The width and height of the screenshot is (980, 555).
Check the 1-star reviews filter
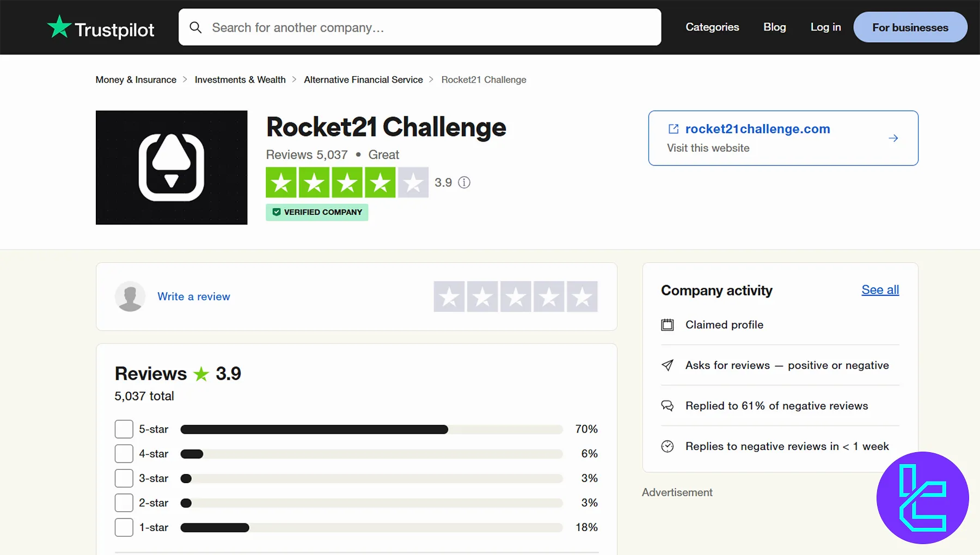[124, 527]
